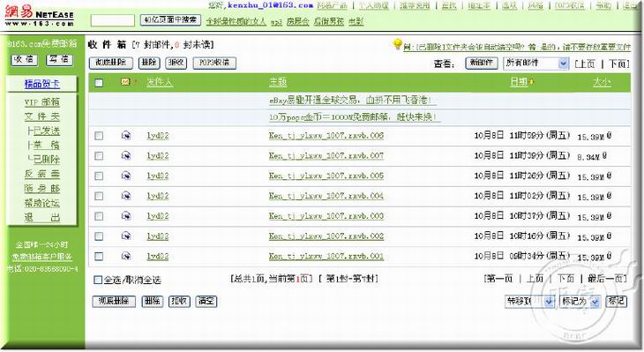Sort by the 发件人 column header

(x=160, y=82)
